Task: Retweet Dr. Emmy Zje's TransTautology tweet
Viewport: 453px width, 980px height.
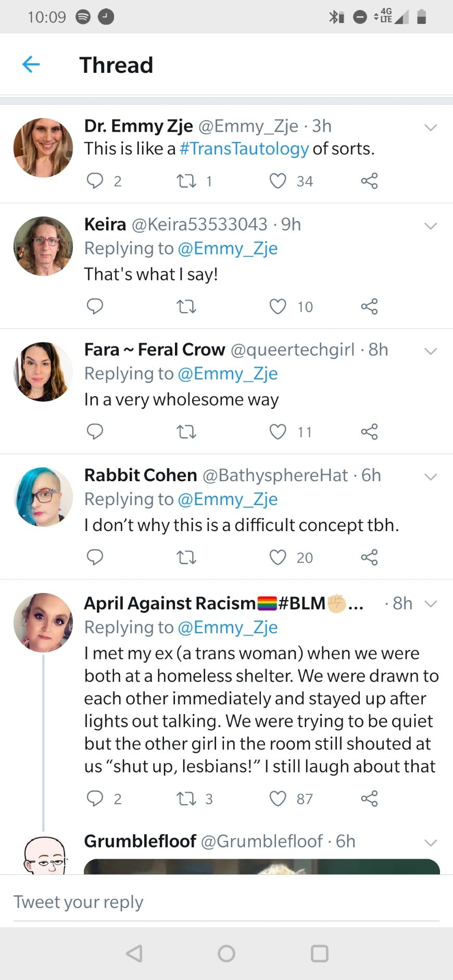Action: click(x=186, y=180)
